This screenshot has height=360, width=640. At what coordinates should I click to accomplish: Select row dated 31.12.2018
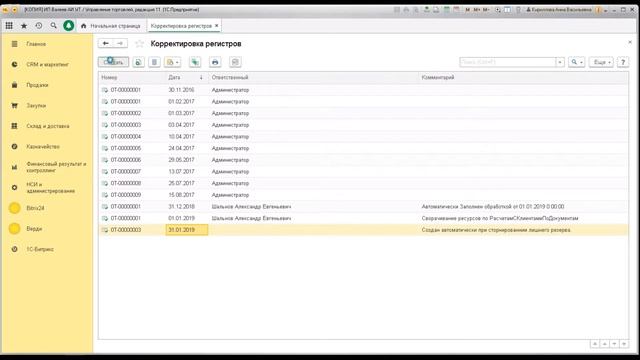coord(363,207)
